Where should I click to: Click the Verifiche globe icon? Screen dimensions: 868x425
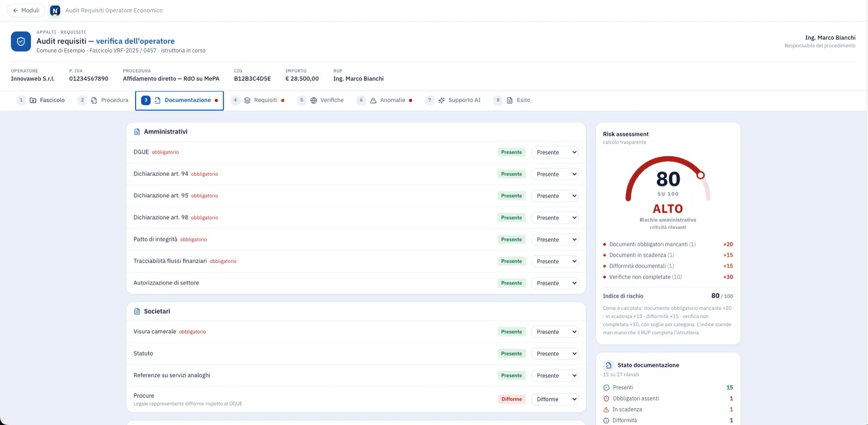tap(314, 100)
